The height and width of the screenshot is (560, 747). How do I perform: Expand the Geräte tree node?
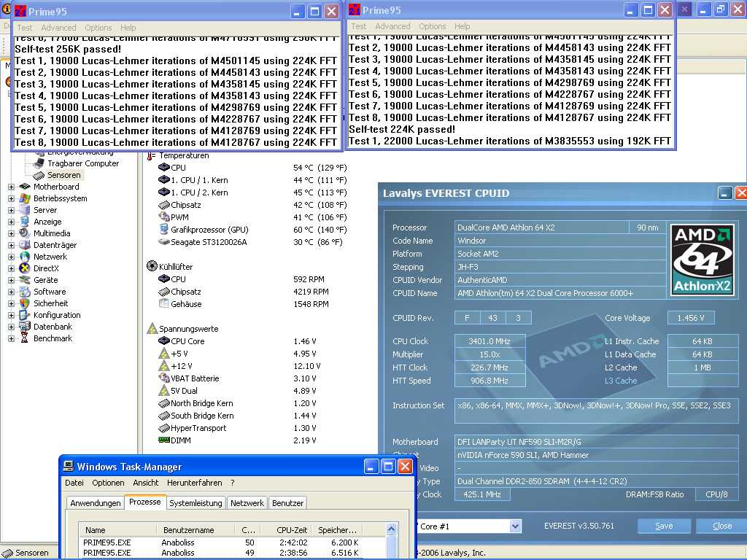pos(11,281)
